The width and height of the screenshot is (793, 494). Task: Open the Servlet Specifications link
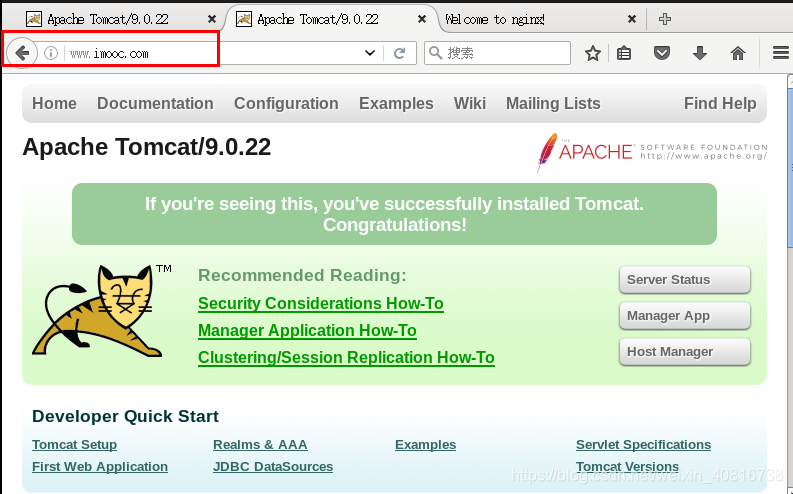point(643,444)
